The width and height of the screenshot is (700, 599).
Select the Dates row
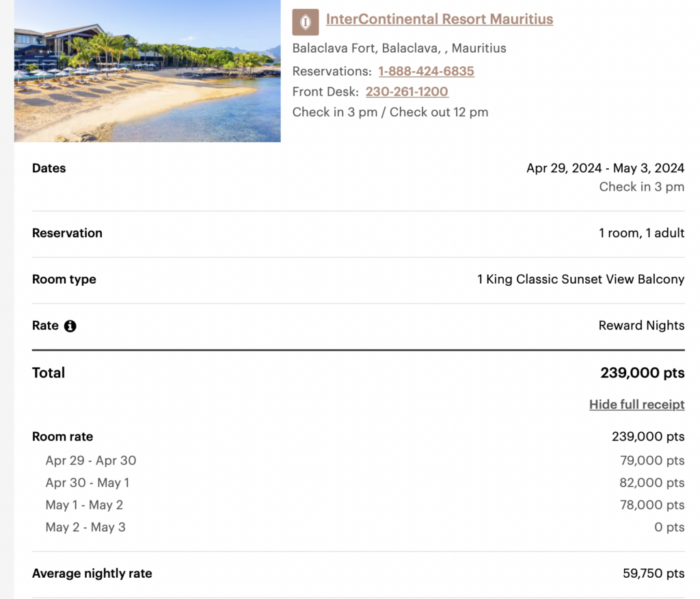(x=49, y=168)
